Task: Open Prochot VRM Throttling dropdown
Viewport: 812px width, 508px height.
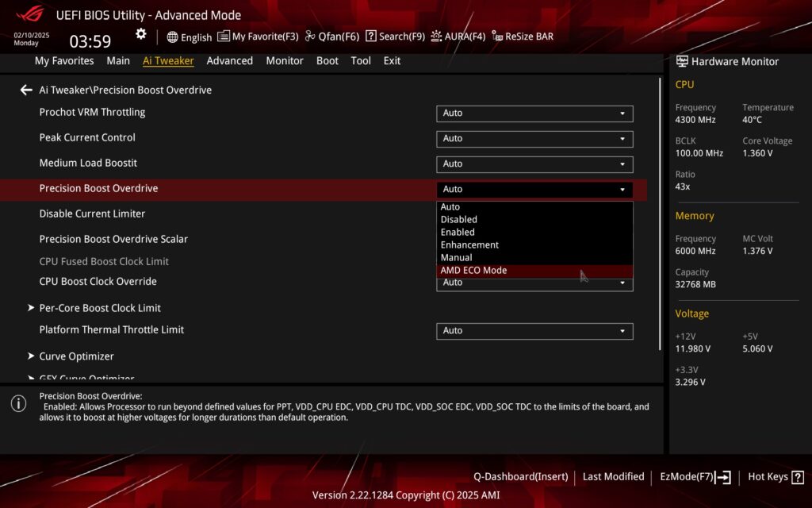Action: point(534,114)
